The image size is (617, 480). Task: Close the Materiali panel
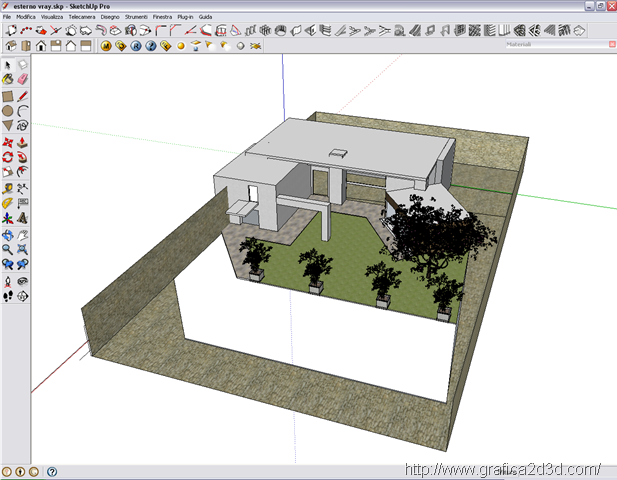(611, 45)
